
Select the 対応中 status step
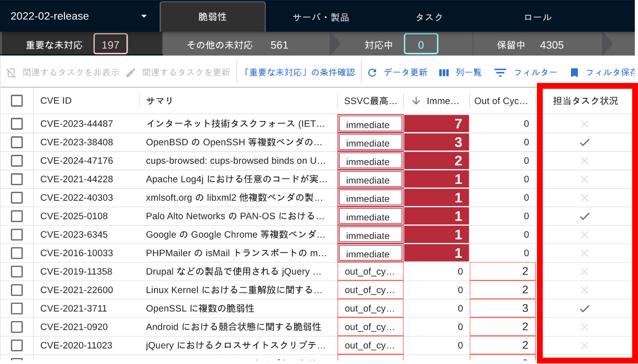click(x=401, y=45)
